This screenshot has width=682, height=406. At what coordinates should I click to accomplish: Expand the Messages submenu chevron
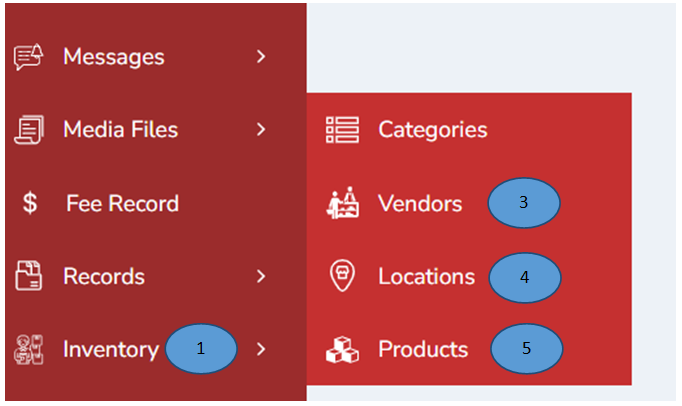[261, 57]
